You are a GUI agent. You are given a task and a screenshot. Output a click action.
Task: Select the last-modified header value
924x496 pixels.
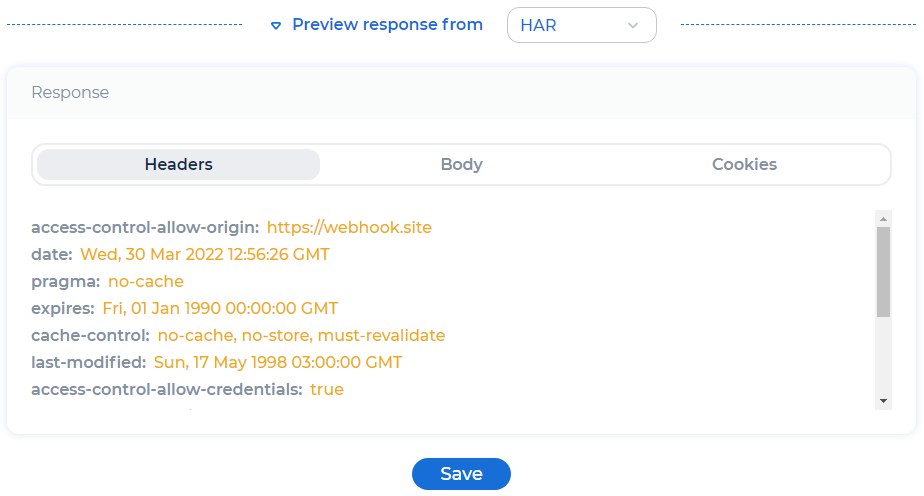[278, 362]
